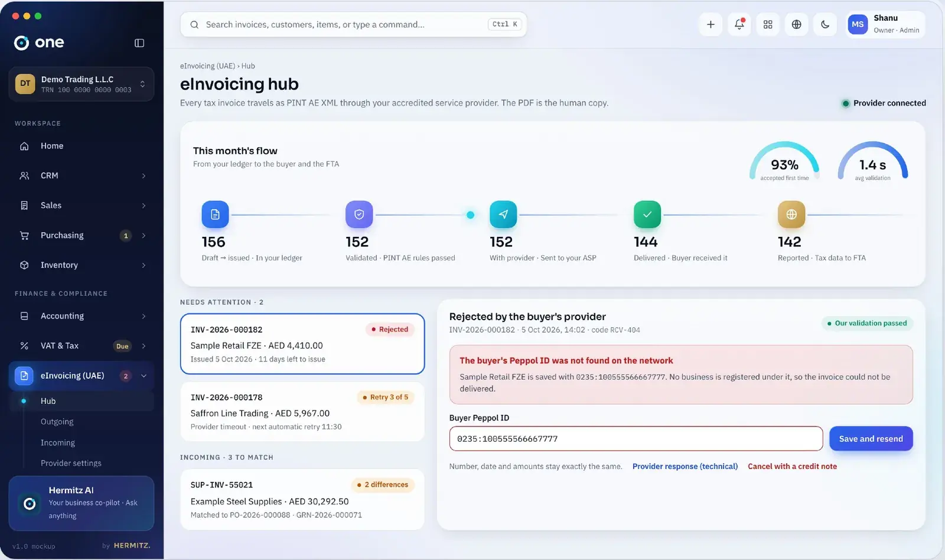Screen dimensions: 945x560
Task: Click the CRM people icon
Action: point(24,175)
